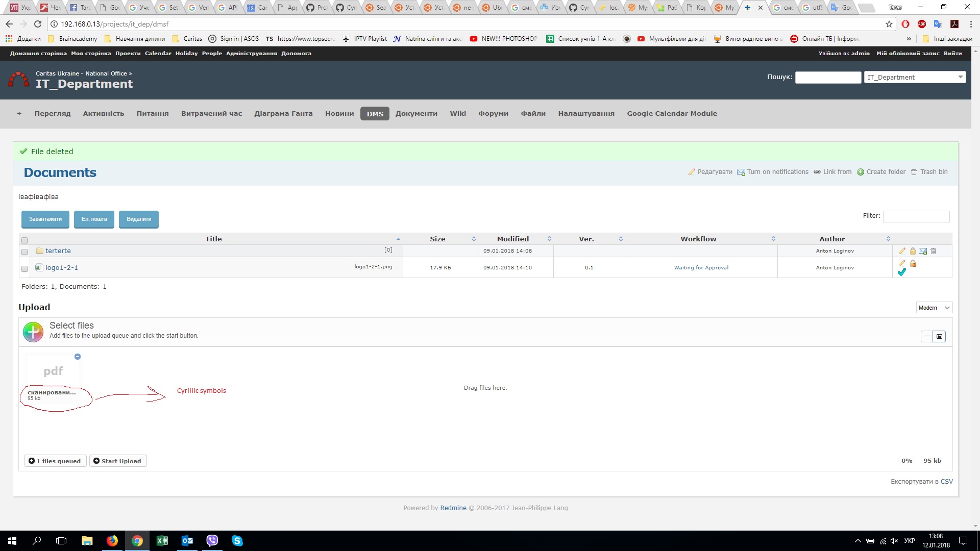Open notifications mail icon for terterte row
The height and width of the screenshot is (551, 980).
pyautogui.click(x=923, y=251)
